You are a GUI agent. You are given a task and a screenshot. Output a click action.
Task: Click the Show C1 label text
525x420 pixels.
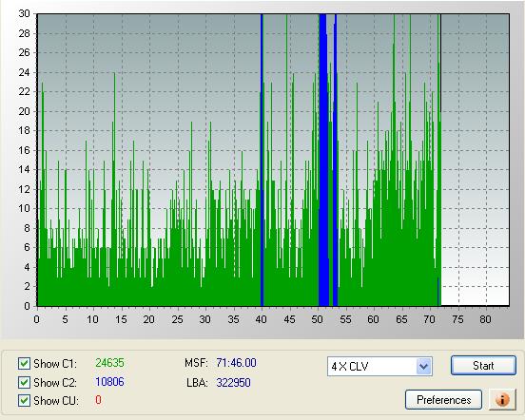(x=55, y=364)
